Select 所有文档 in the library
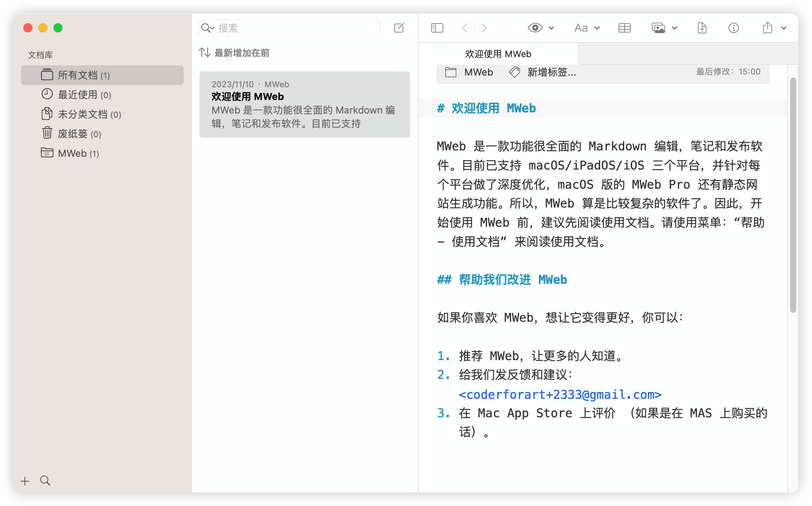This screenshot has height=506, width=812. [102, 75]
